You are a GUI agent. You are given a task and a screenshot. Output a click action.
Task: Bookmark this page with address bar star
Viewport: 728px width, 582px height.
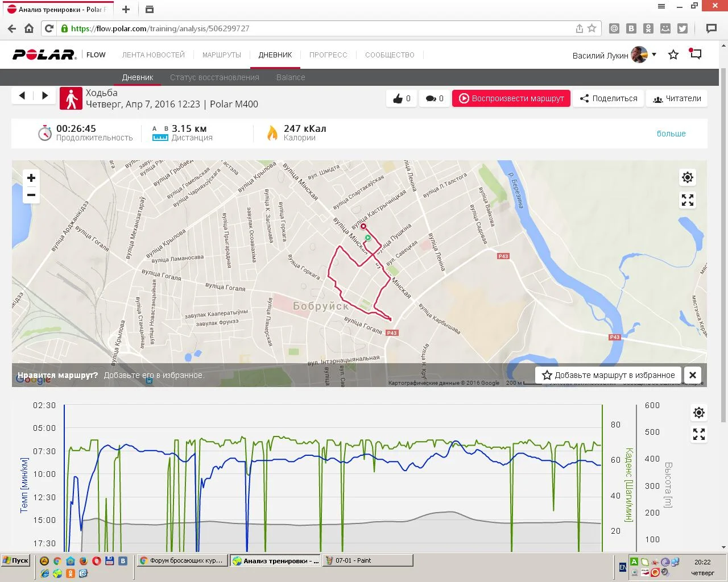592,28
